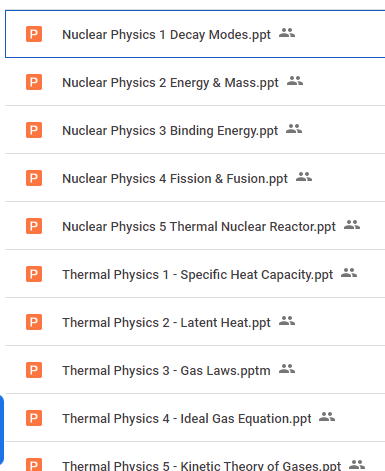Select file Thermal Physics 5 - Kinetic Theory of Gases.ppt
Image resolution: width=385 pixels, height=471 pixels.
195,457
